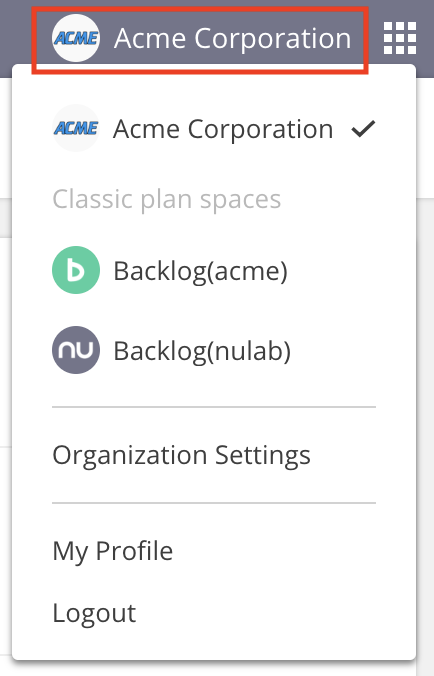Click the word Settings in Organization Settings
This screenshot has width=434, height=676.
263,456
